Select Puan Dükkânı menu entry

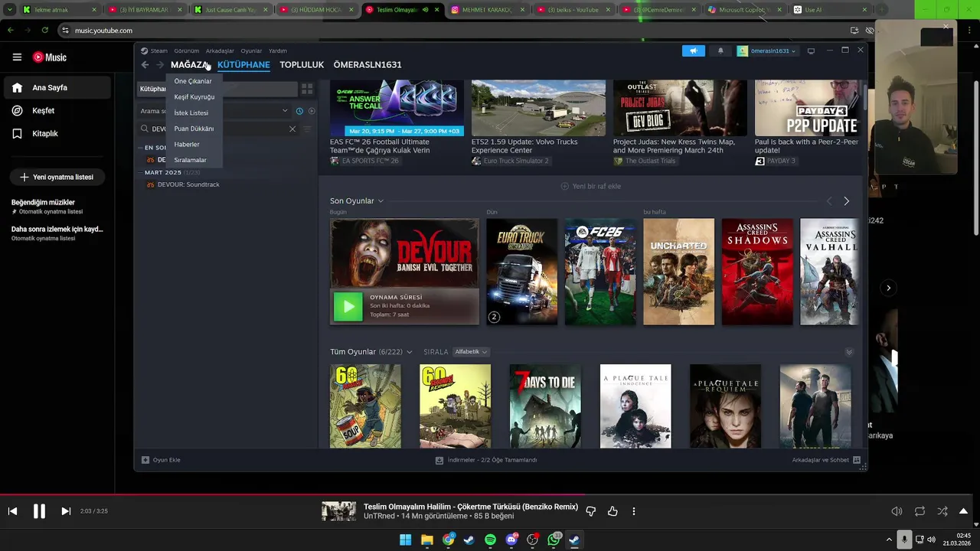point(194,129)
